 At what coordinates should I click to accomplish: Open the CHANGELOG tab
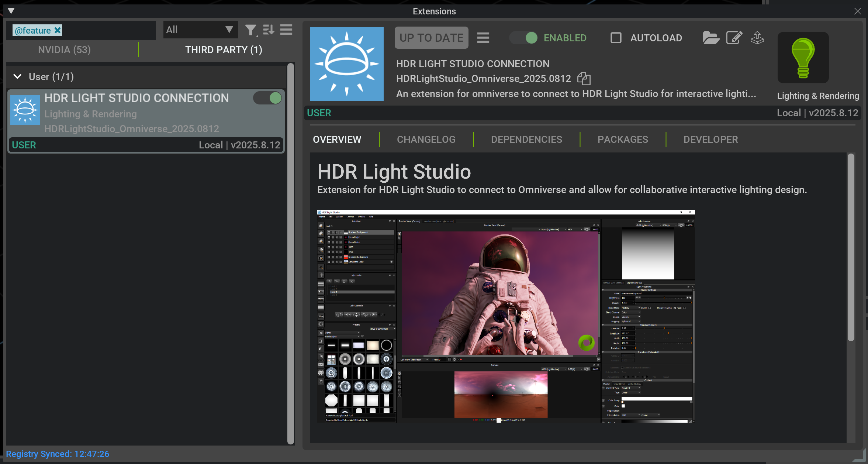pos(426,140)
